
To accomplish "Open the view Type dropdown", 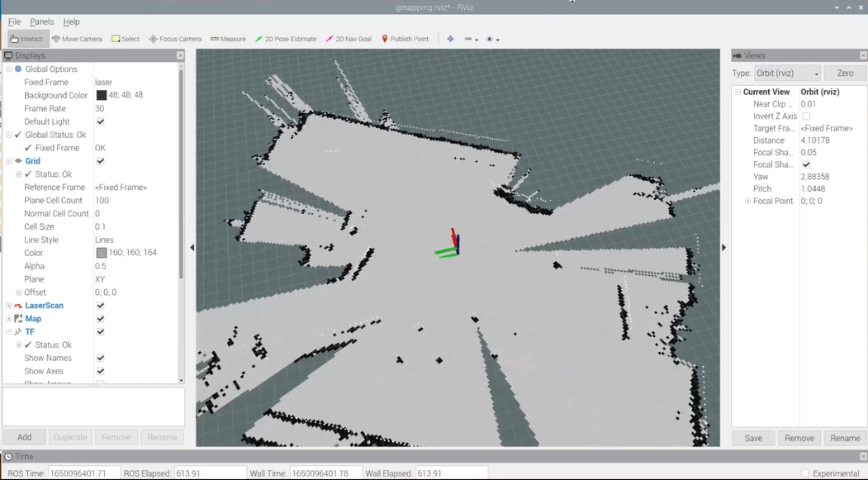I will click(787, 74).
